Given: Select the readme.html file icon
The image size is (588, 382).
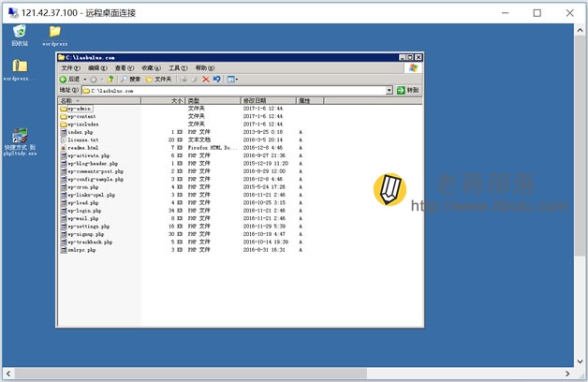Looking at the screenshot, I should (64, 148).
